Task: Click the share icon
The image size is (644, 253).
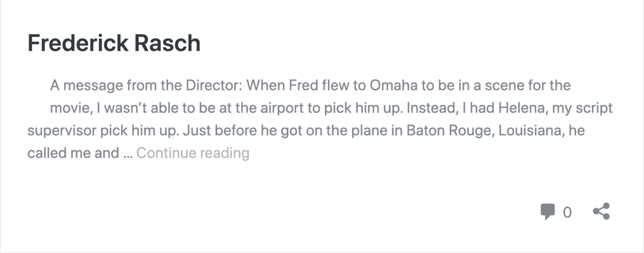Action: click(x=601, y=212)
